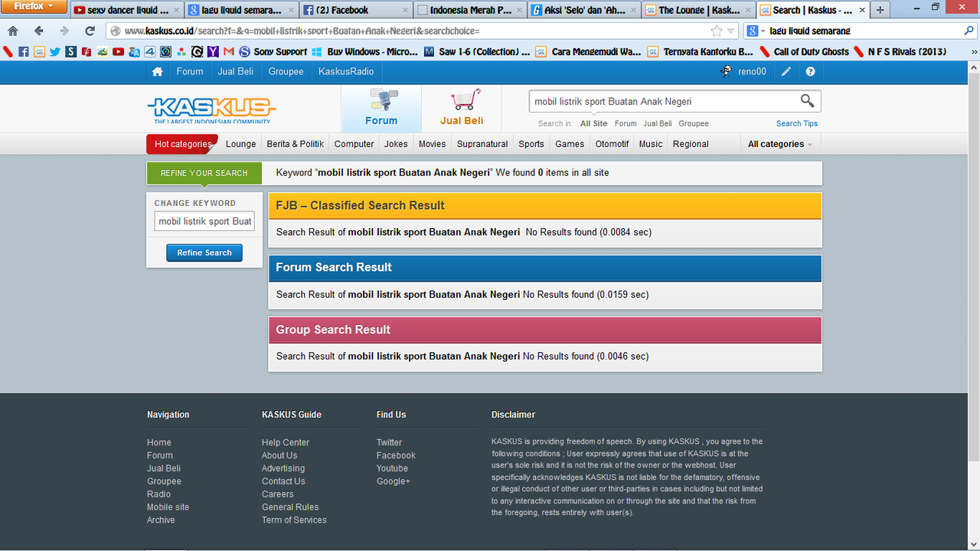Go forward in browser history
Screen dimensions: 980x551
point(64,31)
